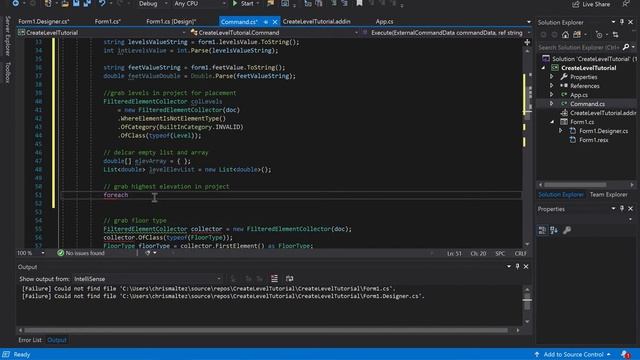Click Solution Explorer Home icon
This screenshot has height=360, width=640.
565,35
